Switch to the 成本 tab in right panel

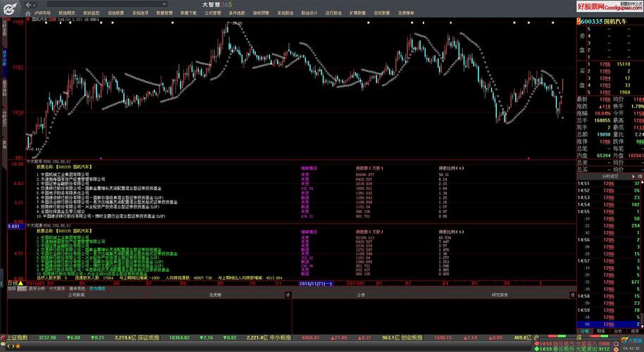(x=635, y=331)
